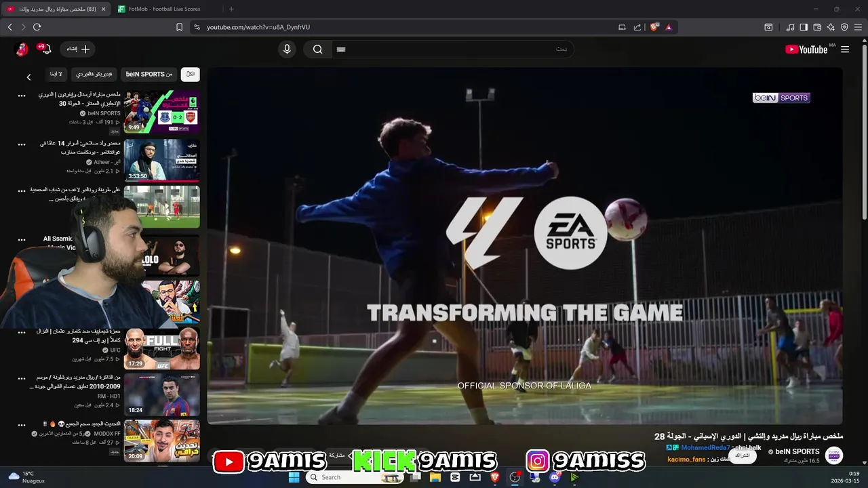The image size is (868, 488).
Task: Open the Ronaldo-style training pitch video thumbnail
Action: coord(161,207)
